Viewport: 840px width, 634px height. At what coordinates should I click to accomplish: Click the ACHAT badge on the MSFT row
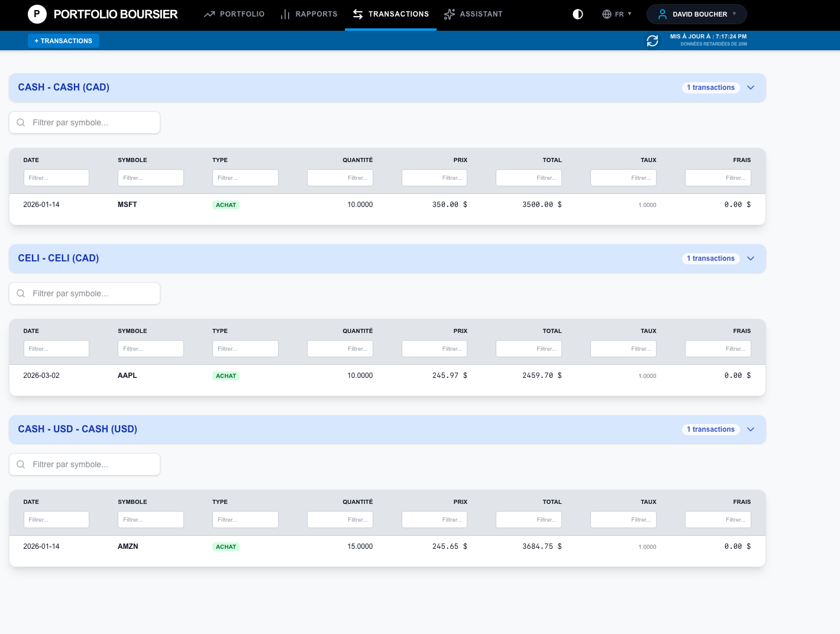click(226, 205)
